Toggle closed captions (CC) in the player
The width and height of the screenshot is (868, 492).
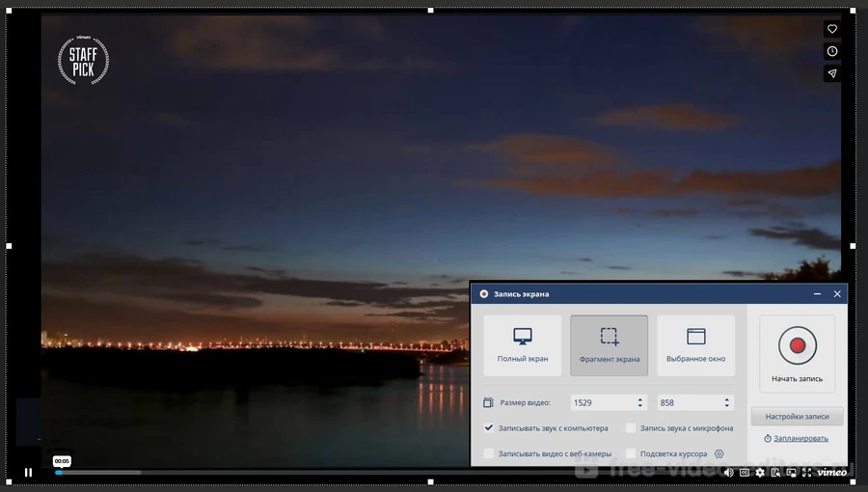point(745,473)
